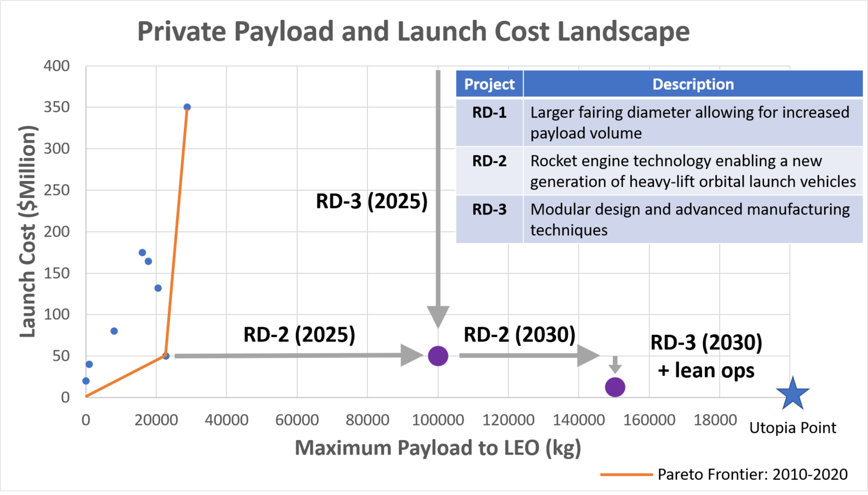Select the RD-2 rocket engine technology description
Image resolution: width=868 pixels, height=495 pixels.
tap(693, 171)
